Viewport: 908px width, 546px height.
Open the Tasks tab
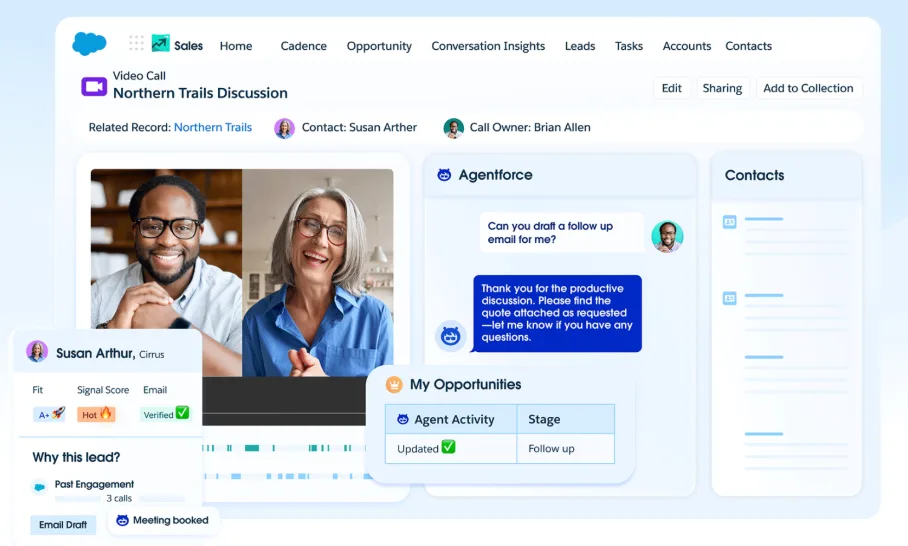point(629,46)
